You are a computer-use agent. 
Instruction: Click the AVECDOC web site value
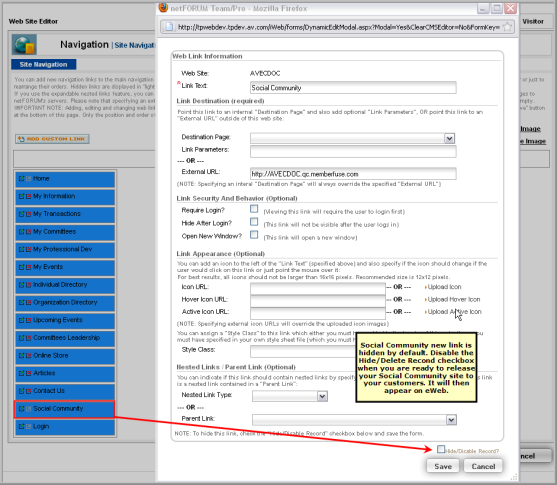(x=265, y=73)
